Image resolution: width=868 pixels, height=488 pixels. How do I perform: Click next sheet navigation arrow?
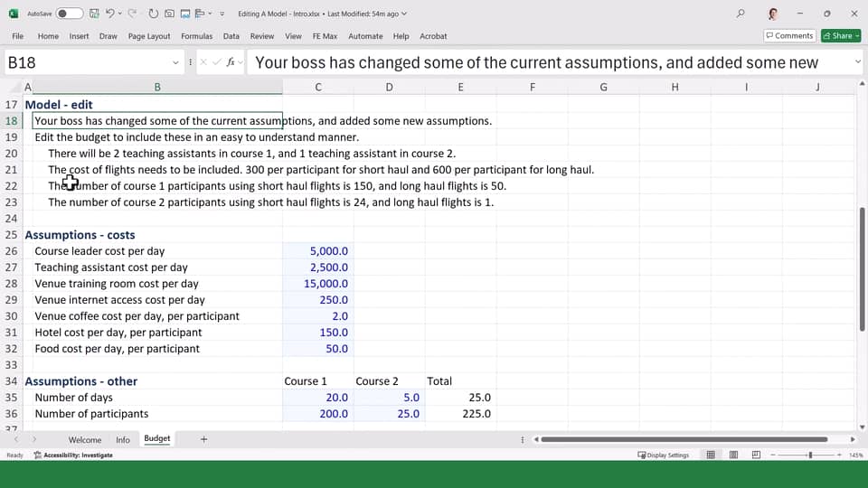click(x=34, y=439)
